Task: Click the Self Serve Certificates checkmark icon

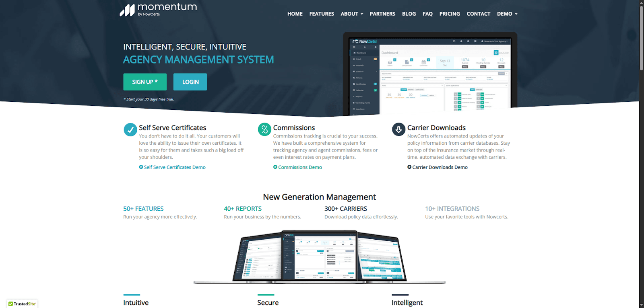Action: coord(130,129)
